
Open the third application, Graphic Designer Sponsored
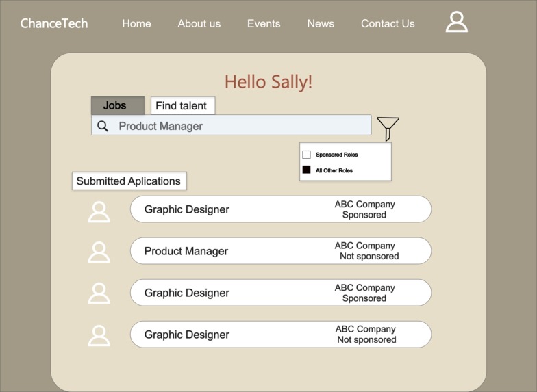(281, 293)
